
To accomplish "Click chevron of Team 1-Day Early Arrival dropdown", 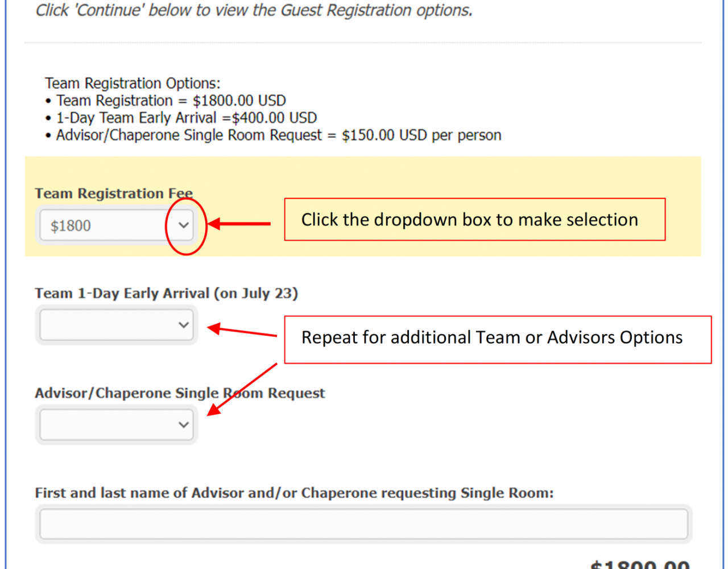I will pyautogui.click(x=183, y=325).
